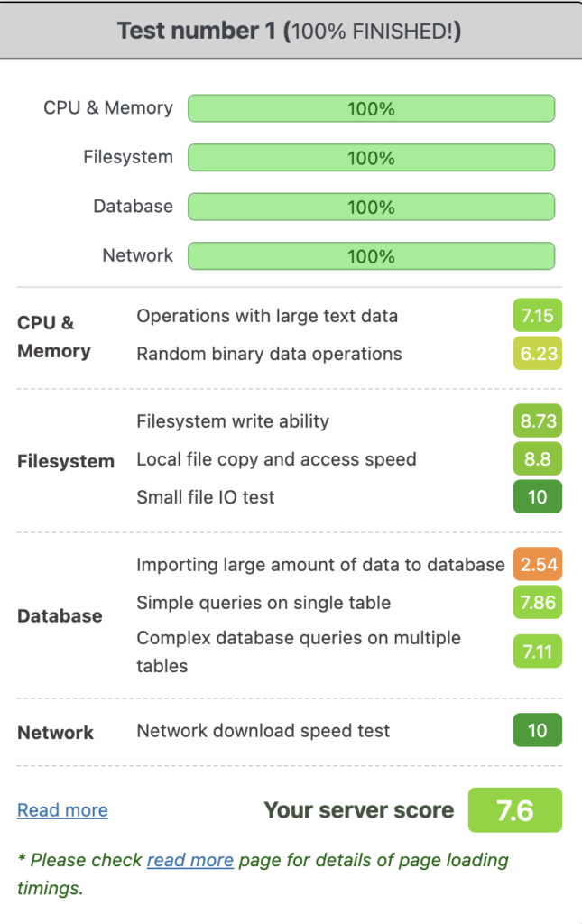
Task: Click the 7.86 simple queries score badge
Action: (537, 603)
